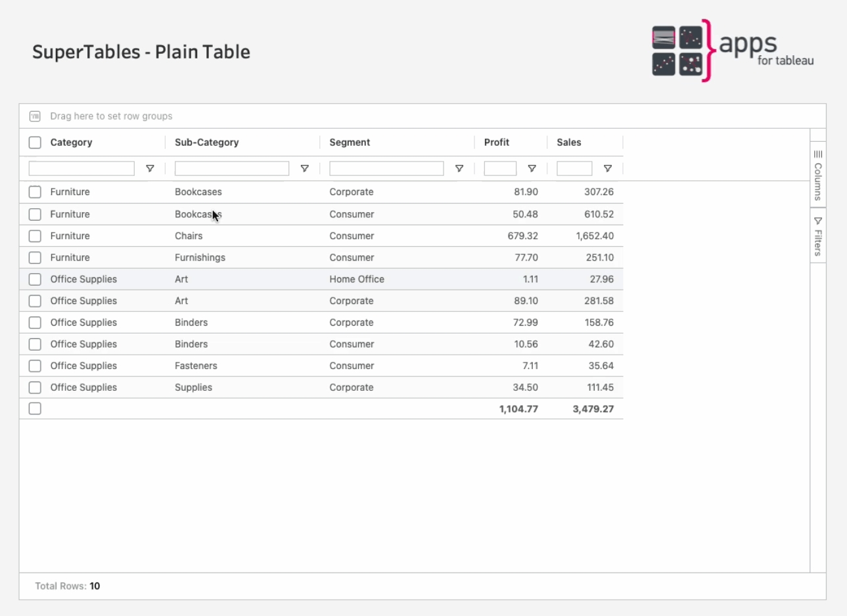Click the Profit filter input box
The width and height of the screenshot is (847, 616).
coord(500,169)
